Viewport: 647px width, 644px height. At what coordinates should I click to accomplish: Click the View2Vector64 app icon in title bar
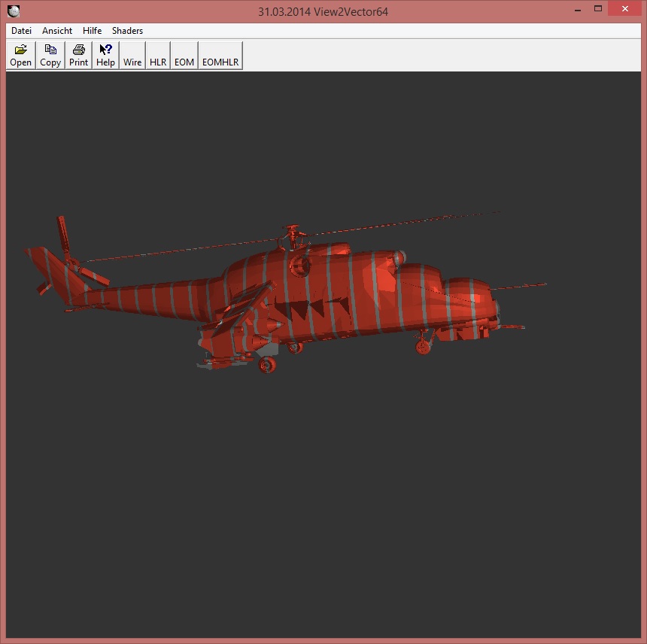(x=14, y=11)
